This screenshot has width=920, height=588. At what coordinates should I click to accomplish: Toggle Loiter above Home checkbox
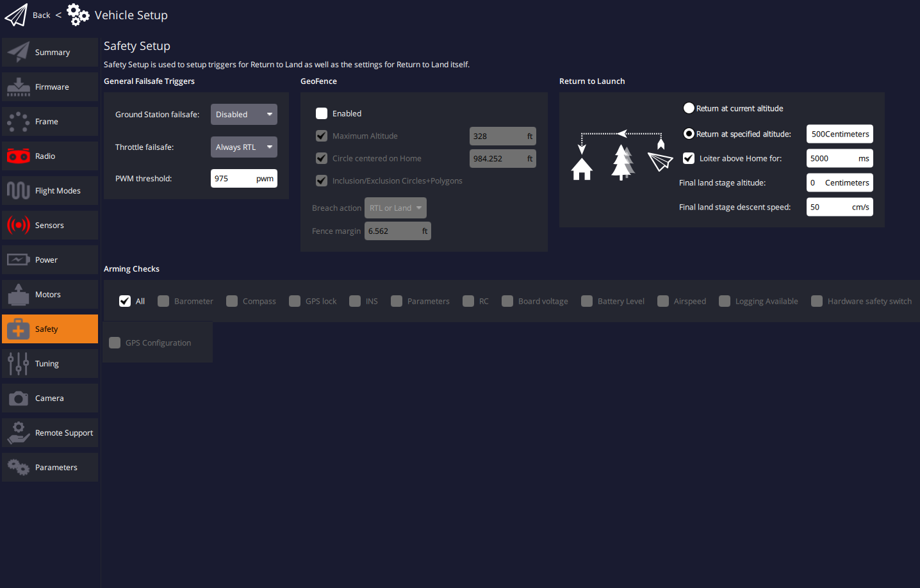click(x=689, y=158)
